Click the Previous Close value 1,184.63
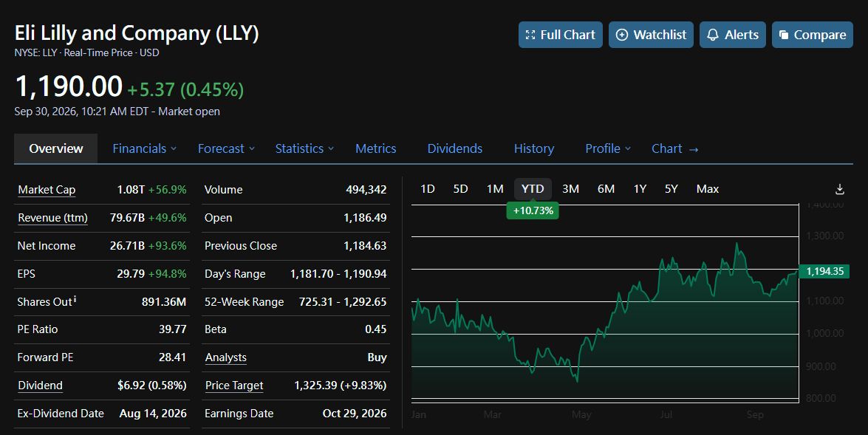This screenshot has width=868, height=435. (x=365, y=246)
